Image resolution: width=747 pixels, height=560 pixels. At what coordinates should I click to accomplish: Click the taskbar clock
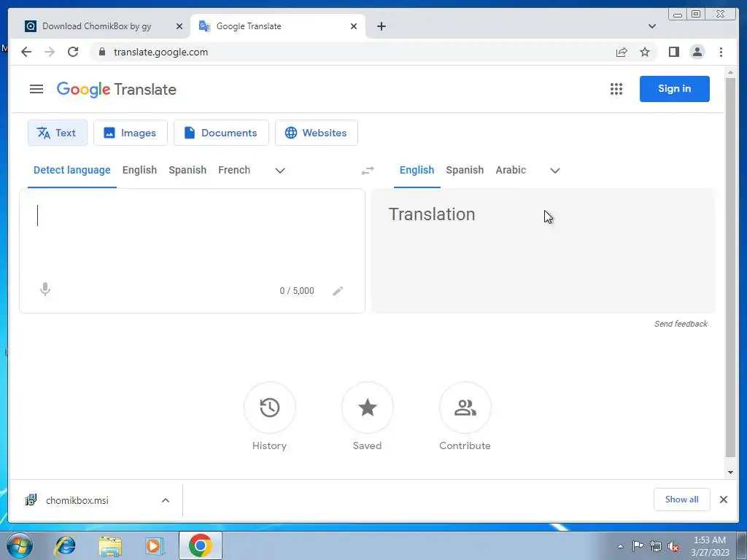point(710,546)
